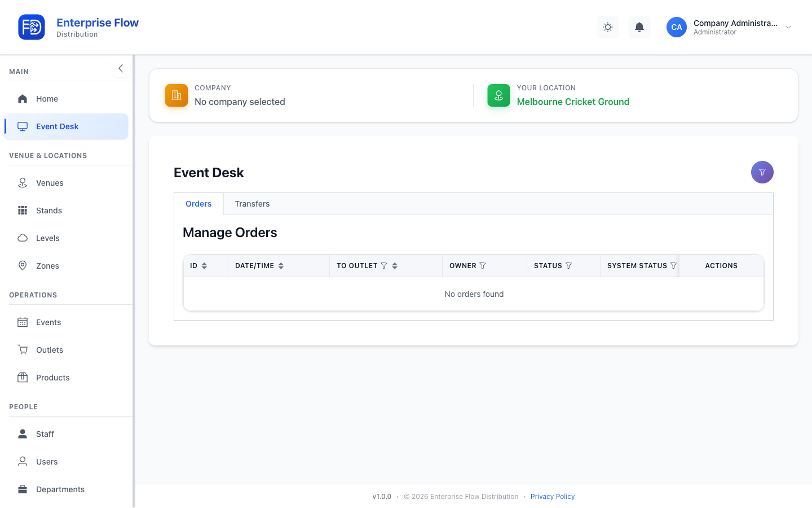Viewport: 812px width, 508px height.
Task: Open the Staff page label
Action: [45, 434]
